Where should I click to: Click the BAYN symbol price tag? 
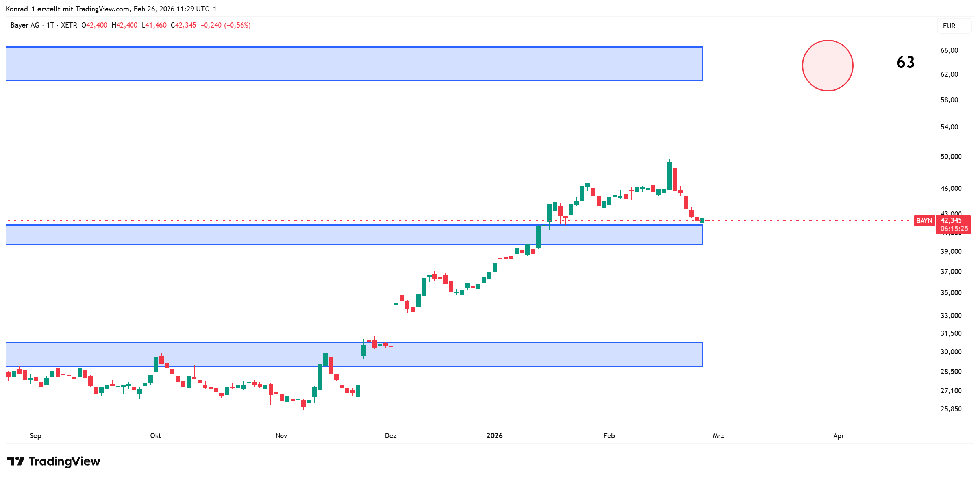pyautogui.click(x=924, y=221)
